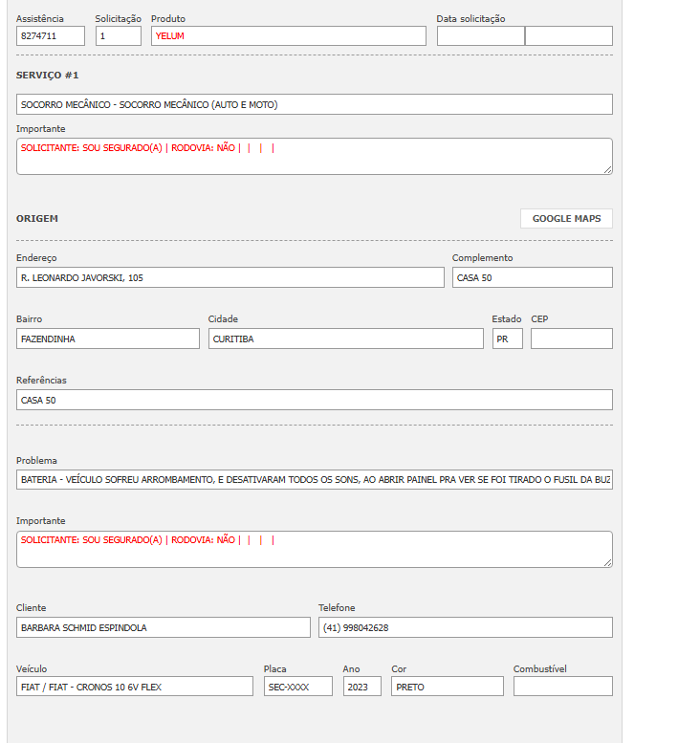The height and width of the screenshot is (743, 700).
Task: Click the Produto field showing YELUM
Action: pos(288,36)
